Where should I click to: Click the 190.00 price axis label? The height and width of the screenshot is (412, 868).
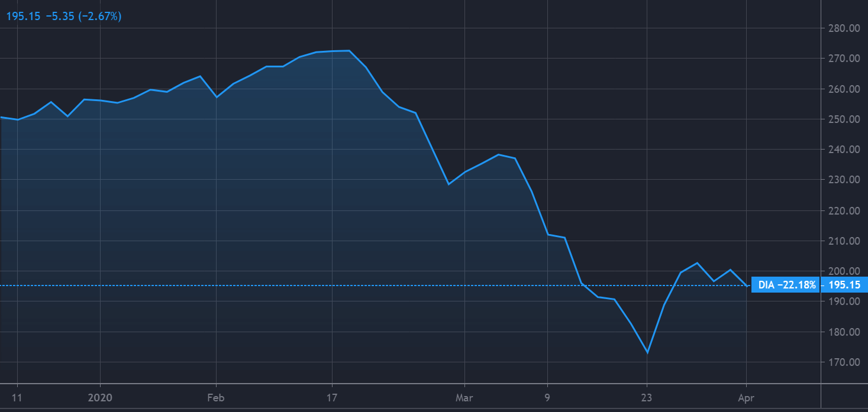(844, 301)
